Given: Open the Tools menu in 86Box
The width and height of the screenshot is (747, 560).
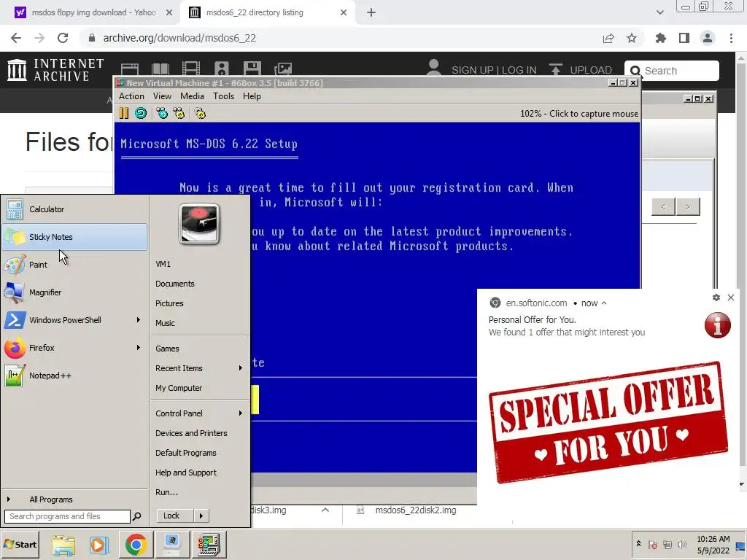Looking at the screenshot, I should pos(223,96).
